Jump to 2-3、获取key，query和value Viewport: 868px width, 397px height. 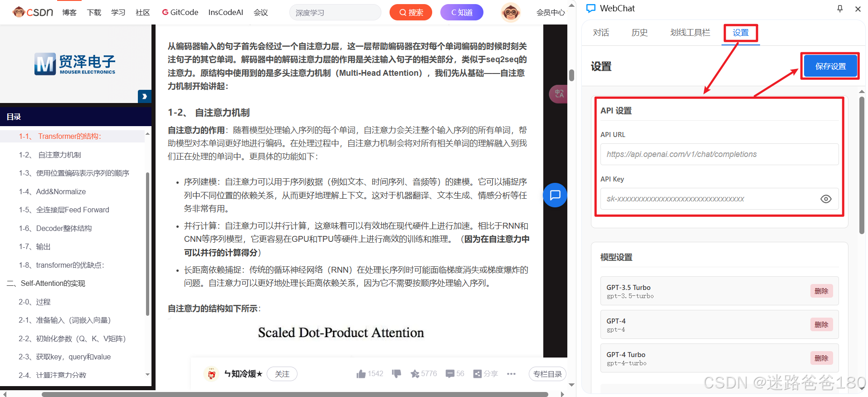[x=64, y=357]
